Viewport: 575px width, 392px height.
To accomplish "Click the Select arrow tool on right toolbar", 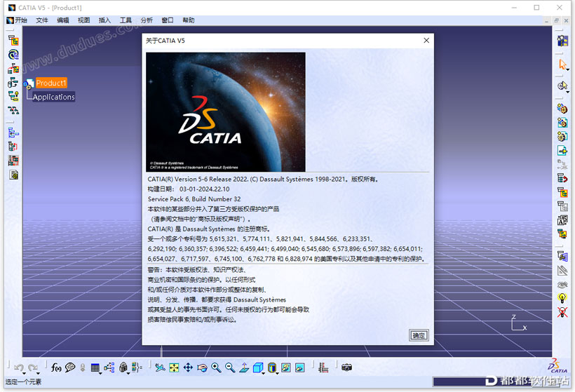I will point(562,65).
